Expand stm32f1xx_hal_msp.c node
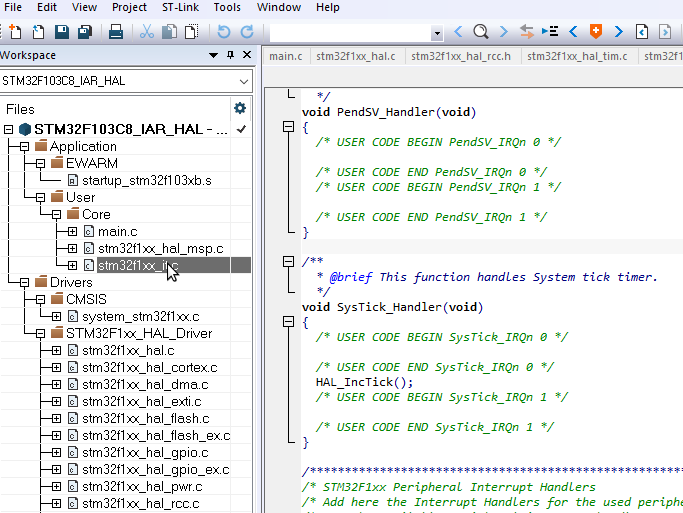 point(73,249)
